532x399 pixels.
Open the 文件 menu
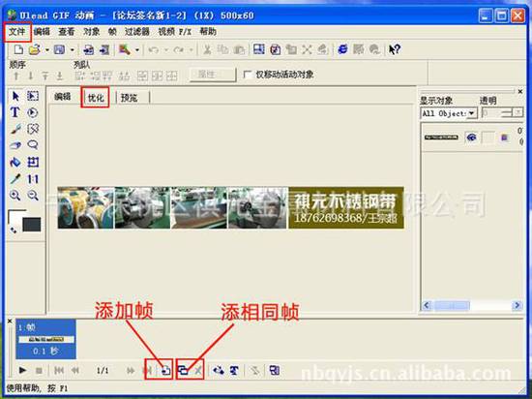[17, 32]
